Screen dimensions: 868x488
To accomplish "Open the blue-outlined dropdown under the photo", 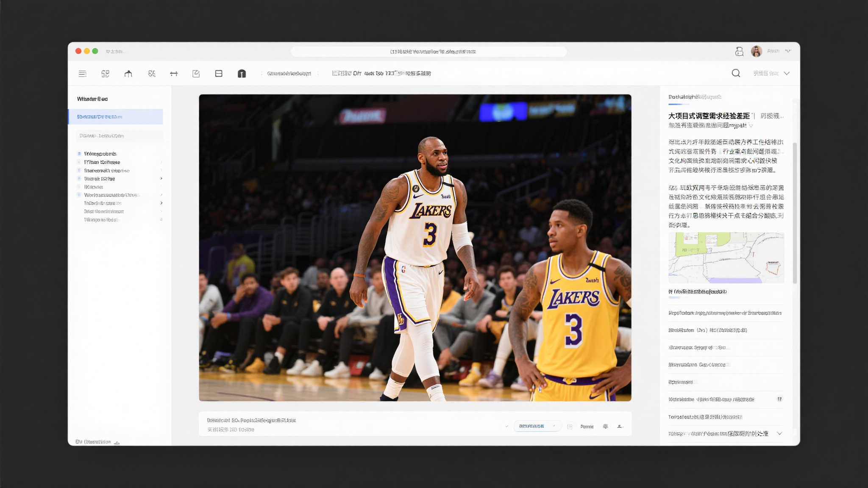I will (537, 426).
